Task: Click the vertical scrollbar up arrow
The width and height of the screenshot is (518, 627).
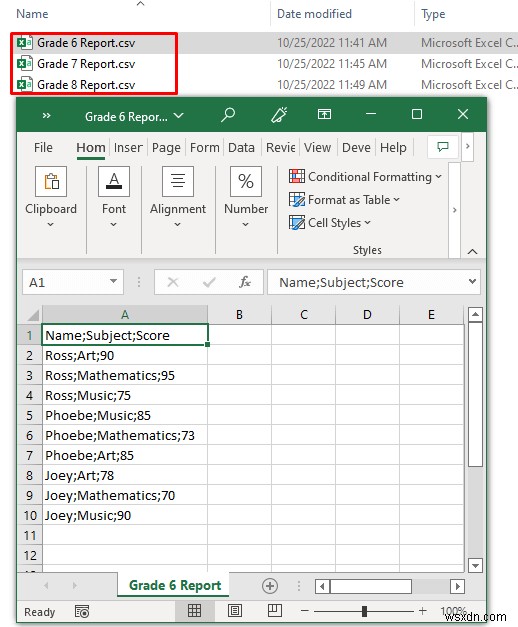Action: [475, 314]
